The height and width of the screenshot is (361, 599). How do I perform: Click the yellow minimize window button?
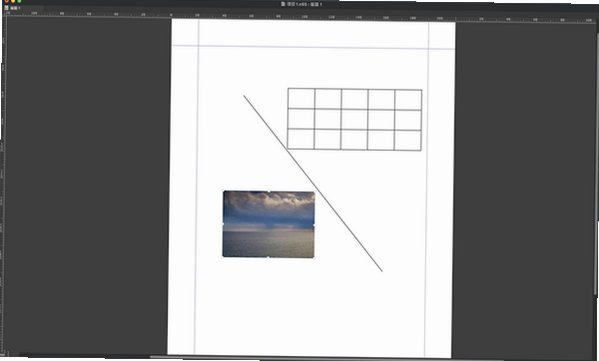[13, 1]
